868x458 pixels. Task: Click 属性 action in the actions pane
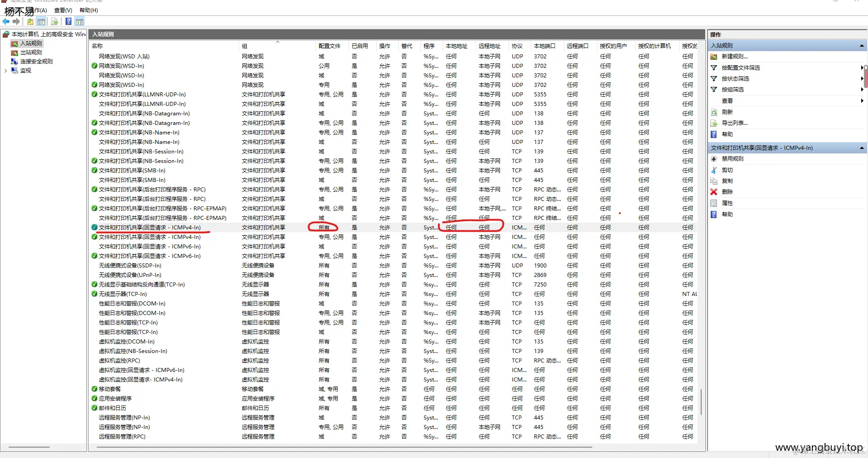click(x=727, y=203)
